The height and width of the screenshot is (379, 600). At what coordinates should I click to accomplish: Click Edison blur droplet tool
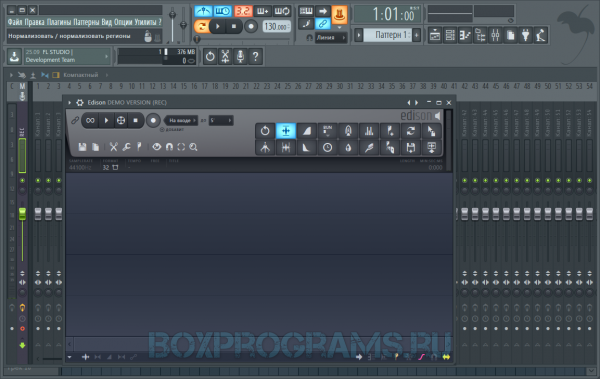[x=348, y=147]
